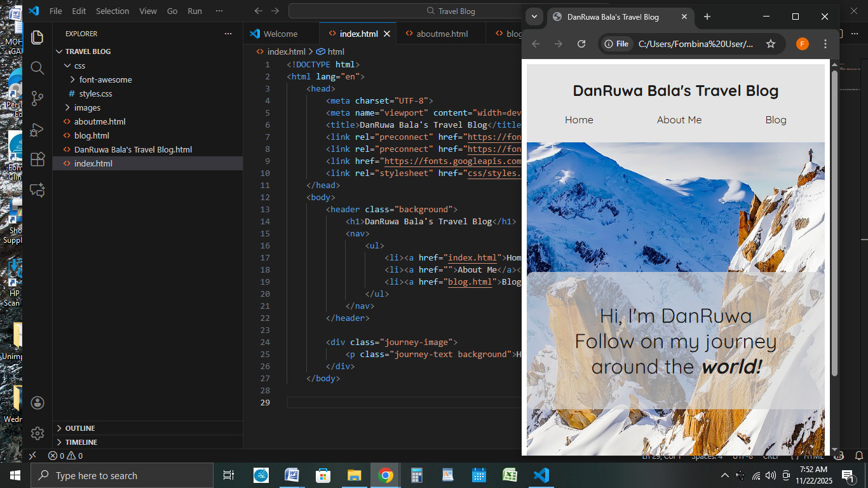Open Chrome profile F avatar
868x488 pixels.
803,44
